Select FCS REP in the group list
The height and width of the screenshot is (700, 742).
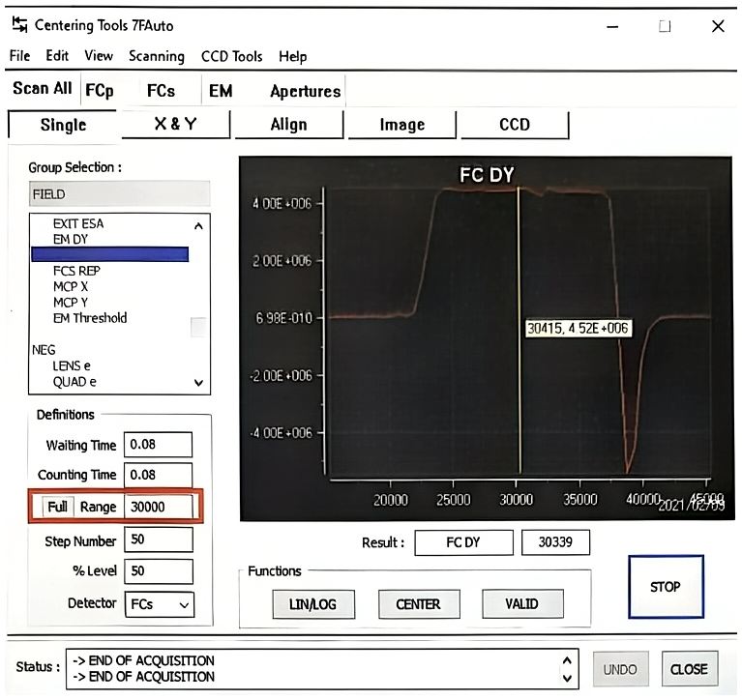pyautogui.click(x=76, y=271)
